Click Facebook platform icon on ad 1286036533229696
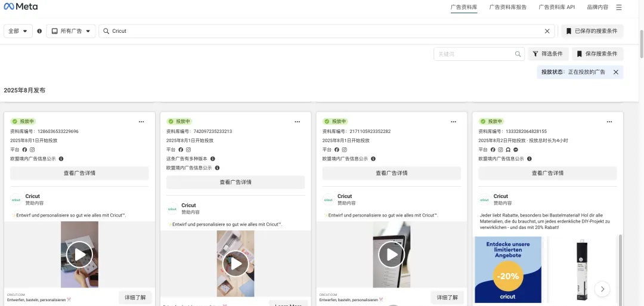The width and height of the screenshot is (644, 306). pyautogui.click(x=24, y=150)
